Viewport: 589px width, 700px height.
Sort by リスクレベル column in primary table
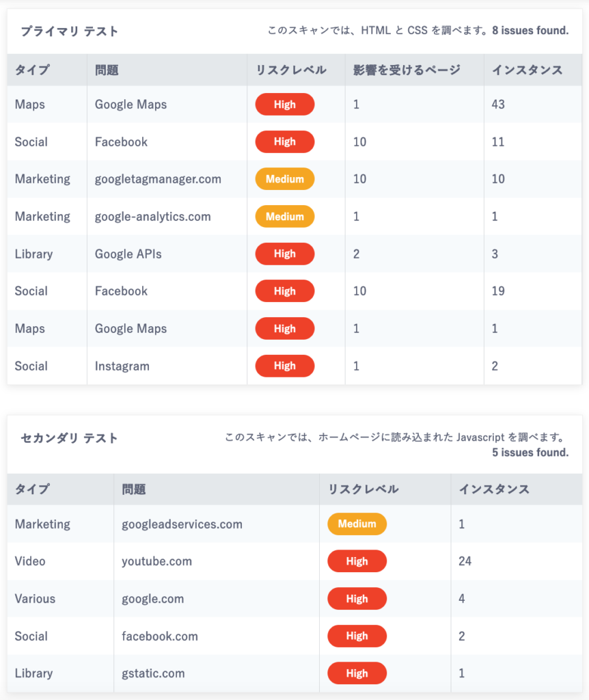(x=291, y=70)
